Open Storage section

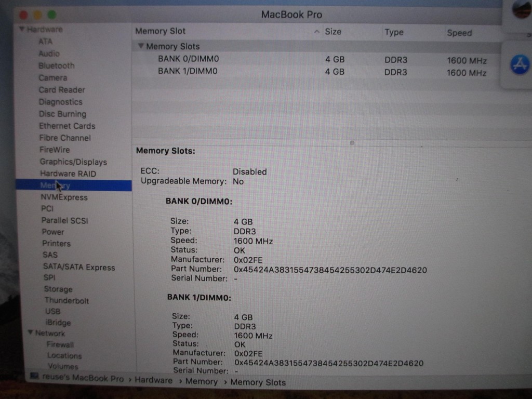pyautogui.click(x=58, y=289)
